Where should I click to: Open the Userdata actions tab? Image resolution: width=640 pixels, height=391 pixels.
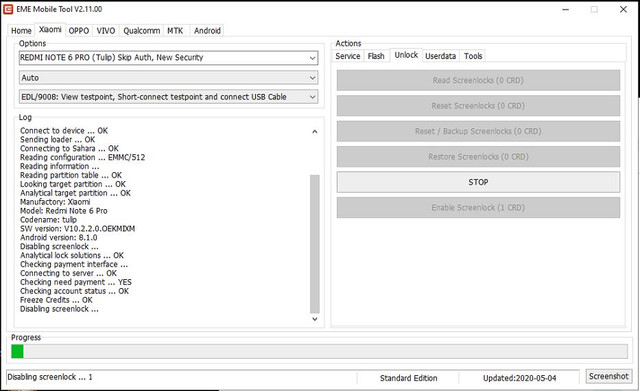(440, 56)
